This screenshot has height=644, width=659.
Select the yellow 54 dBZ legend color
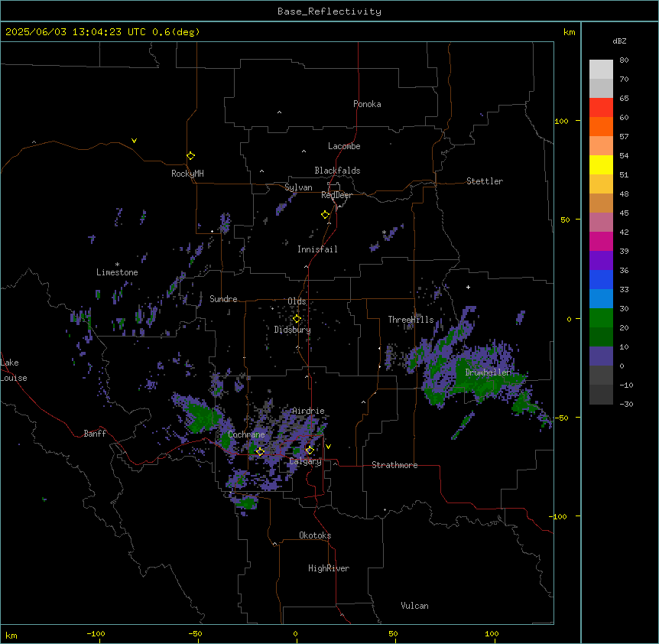[601, 164]
